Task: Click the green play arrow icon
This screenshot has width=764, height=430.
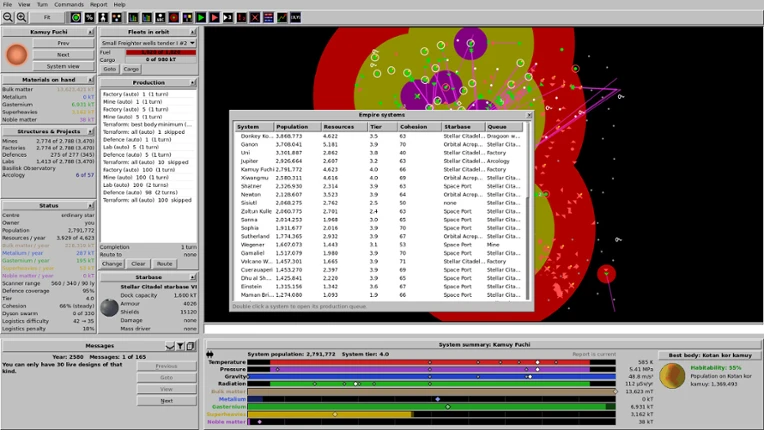Action: (x=201, y=18)
